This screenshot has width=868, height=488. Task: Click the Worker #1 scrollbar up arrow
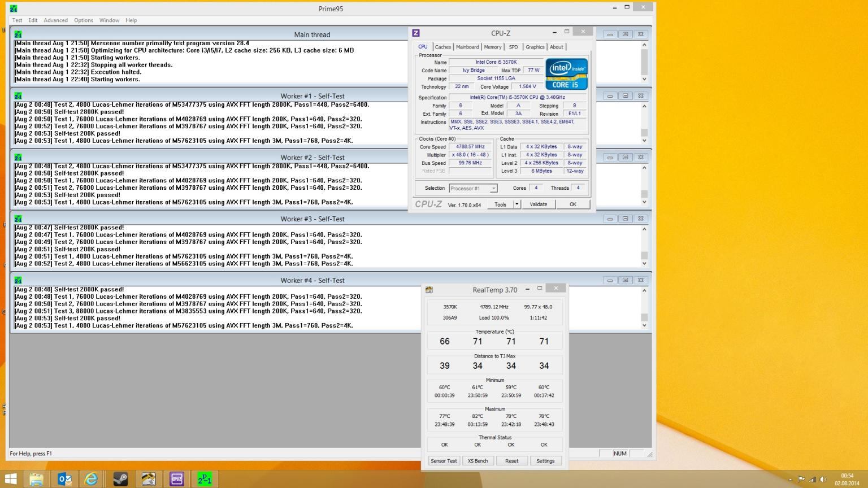(644, 106)
